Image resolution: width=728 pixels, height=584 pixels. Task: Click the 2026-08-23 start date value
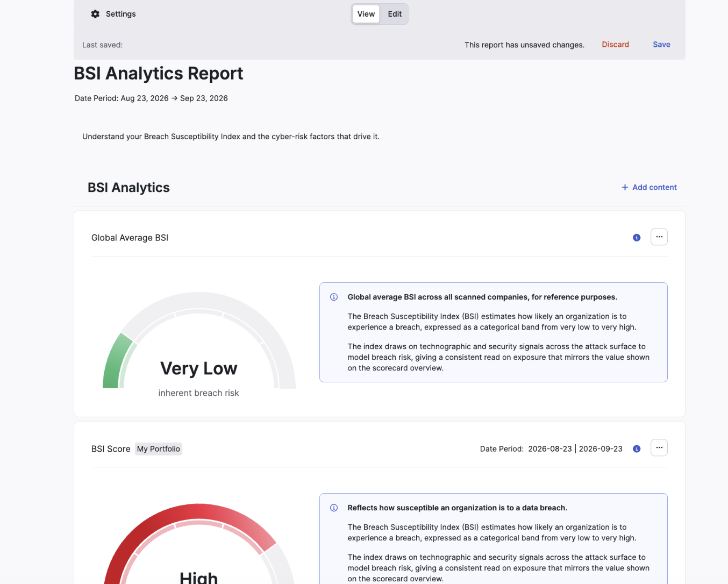(550, 449)
